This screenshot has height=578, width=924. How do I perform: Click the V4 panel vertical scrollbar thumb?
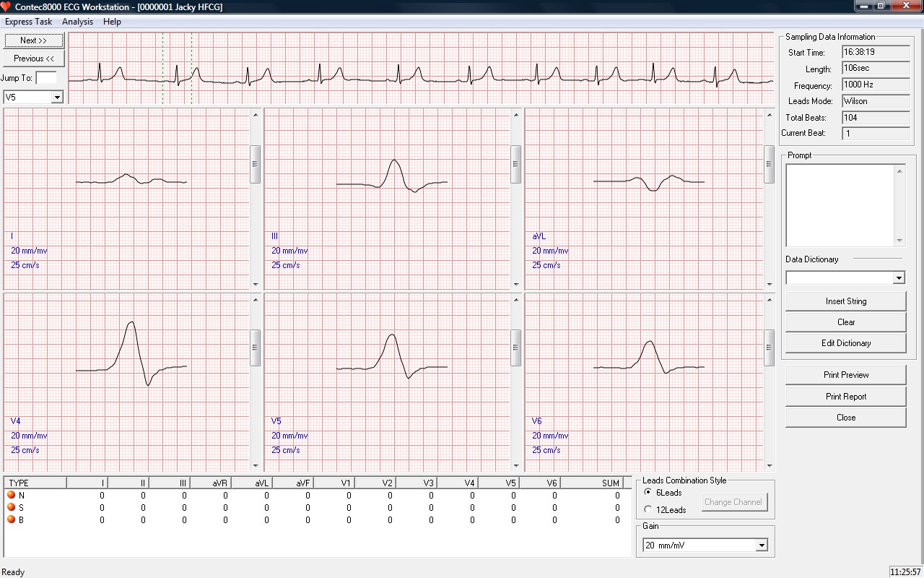point(255,348)
